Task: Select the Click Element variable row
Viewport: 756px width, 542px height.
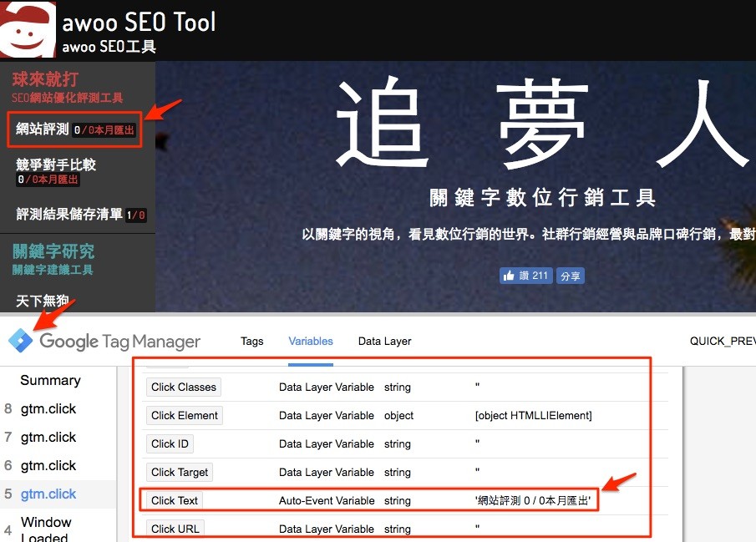Action: click(x=185, y=415)
